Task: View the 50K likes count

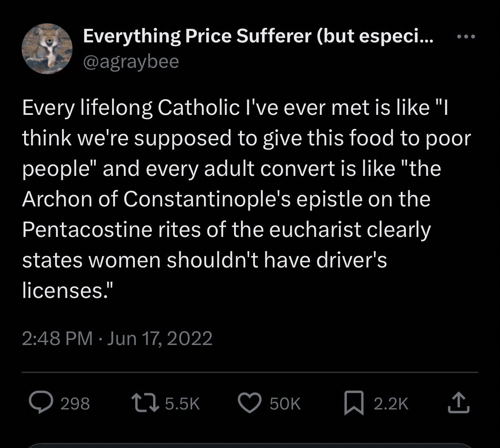Action: (285, 403)
